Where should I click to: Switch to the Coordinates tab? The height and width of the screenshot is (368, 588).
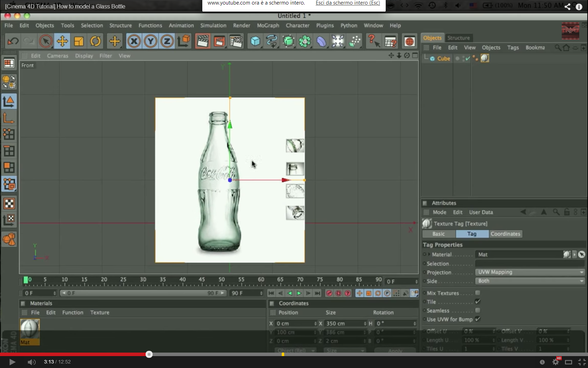click(505, 234)
